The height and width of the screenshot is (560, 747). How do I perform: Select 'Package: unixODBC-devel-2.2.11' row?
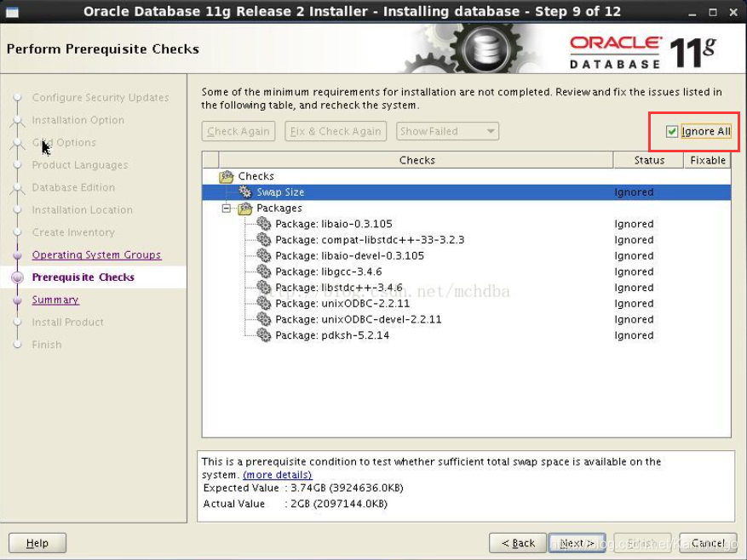(x=467, y=319)
